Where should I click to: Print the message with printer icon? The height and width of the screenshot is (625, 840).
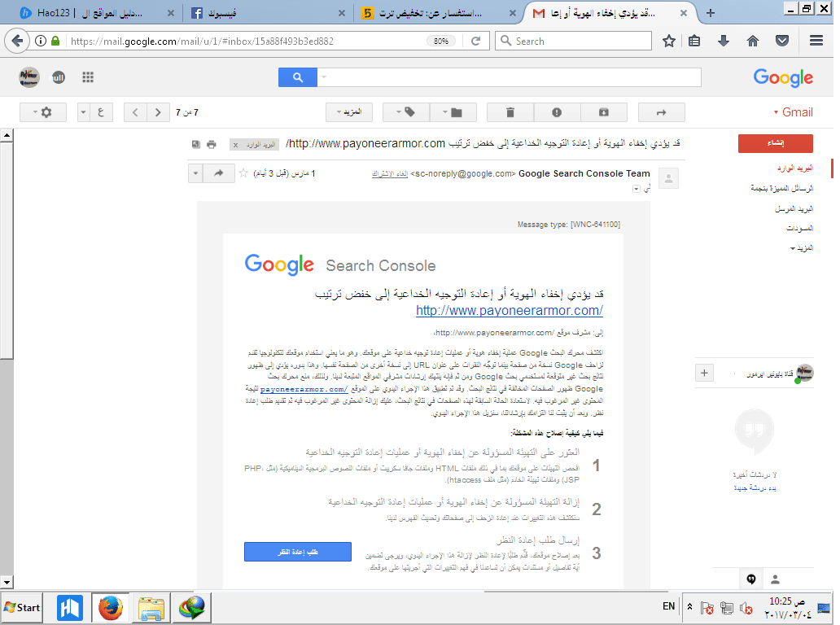[212, 145]
